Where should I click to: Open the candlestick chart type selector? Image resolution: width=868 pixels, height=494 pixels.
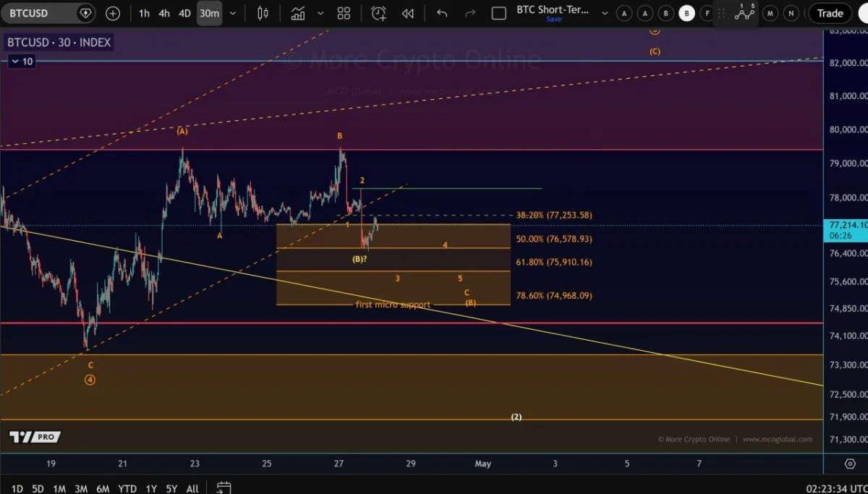click(263, 13)
